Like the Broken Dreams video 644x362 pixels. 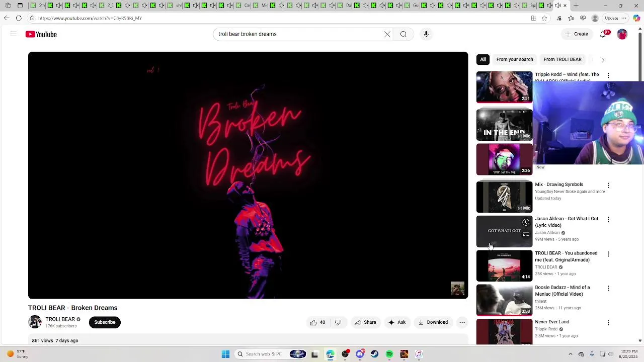click(x=317, y=322)
